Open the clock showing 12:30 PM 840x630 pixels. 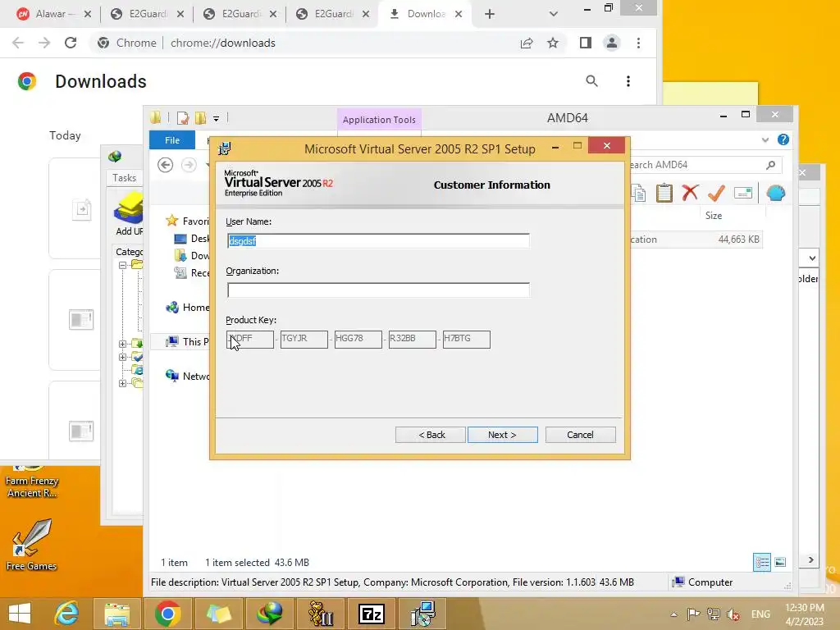[804, 614]
